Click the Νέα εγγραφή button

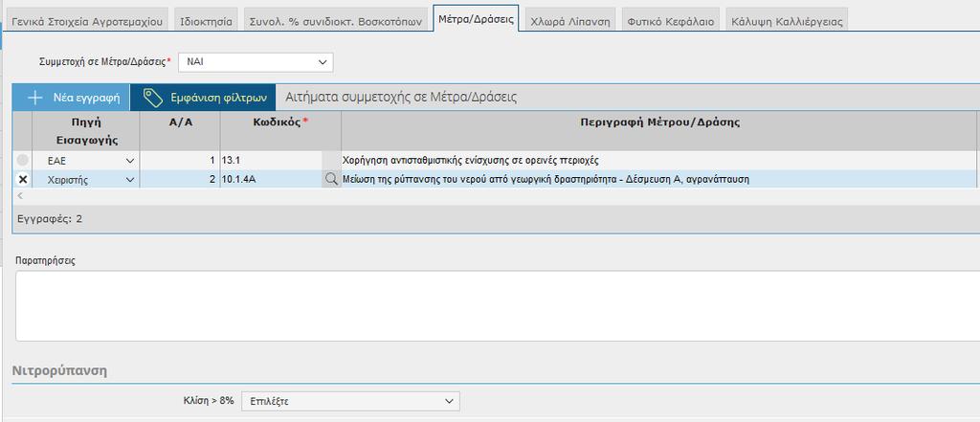click(71, 98)
